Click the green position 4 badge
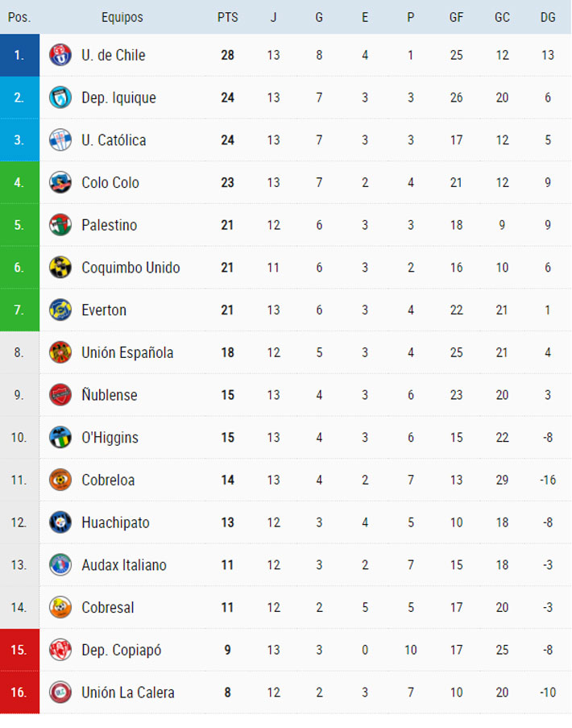The width and height of the screenshot is (572, 728). point(19,183)
